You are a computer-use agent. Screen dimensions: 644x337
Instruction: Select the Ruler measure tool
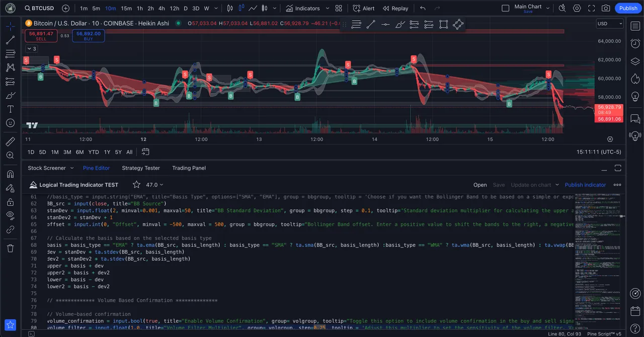10,142
